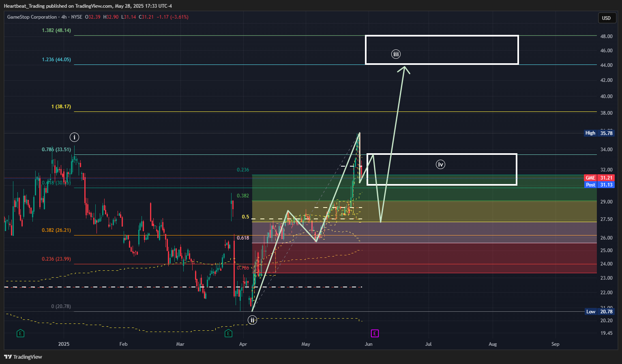Click 32.00 on the price axis
The height and width of the screenshot is (364, 622).
607,170
